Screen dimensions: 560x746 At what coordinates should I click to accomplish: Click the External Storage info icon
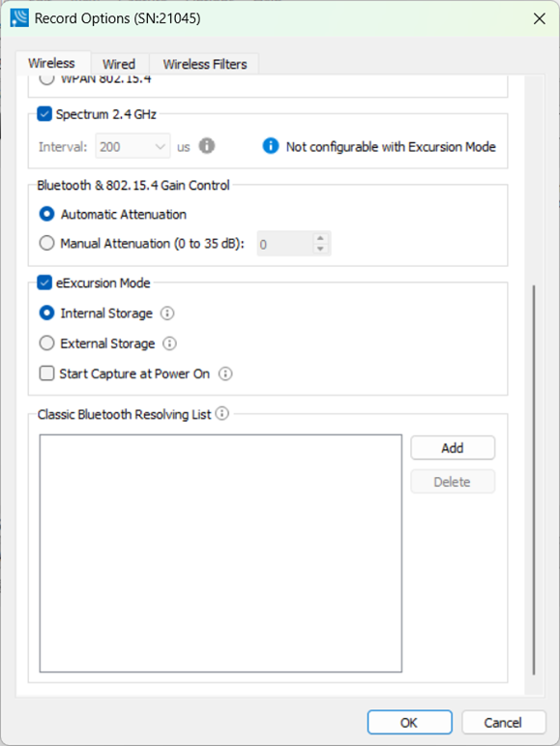169,343
